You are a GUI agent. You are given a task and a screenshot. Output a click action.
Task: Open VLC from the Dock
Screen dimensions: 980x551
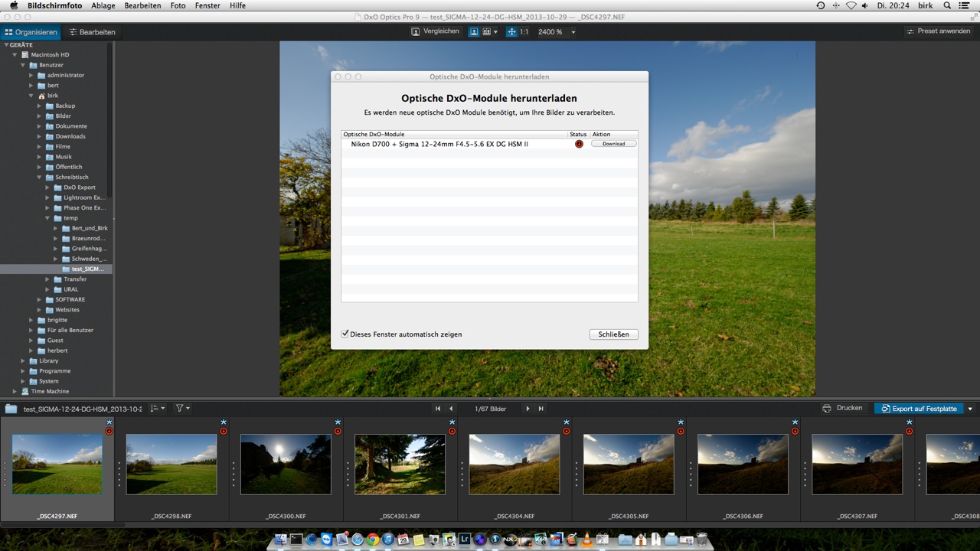[586, 540]
